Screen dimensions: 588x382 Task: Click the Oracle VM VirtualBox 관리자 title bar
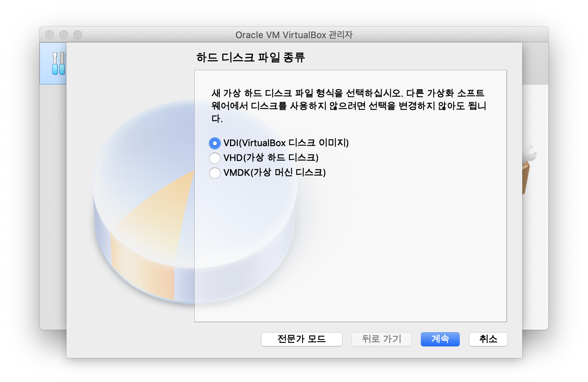click(294, 35)
